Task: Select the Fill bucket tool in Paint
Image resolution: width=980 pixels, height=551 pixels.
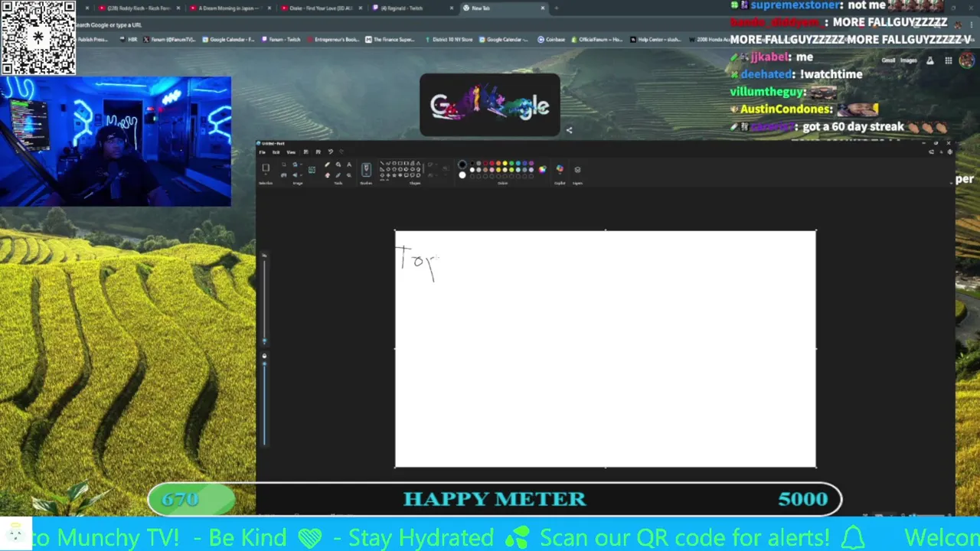Action: click(x=338, y=165)
